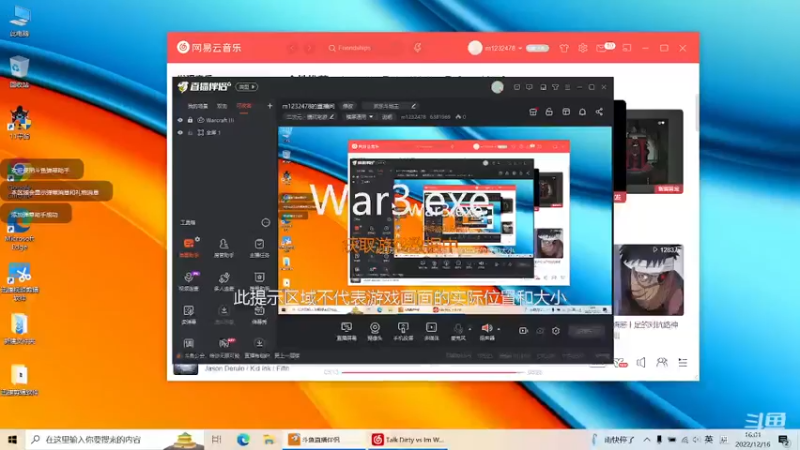Viewport: 800px width, 450px height.
Task: Click the start streaming button
Action: click(x=586, y=331)
